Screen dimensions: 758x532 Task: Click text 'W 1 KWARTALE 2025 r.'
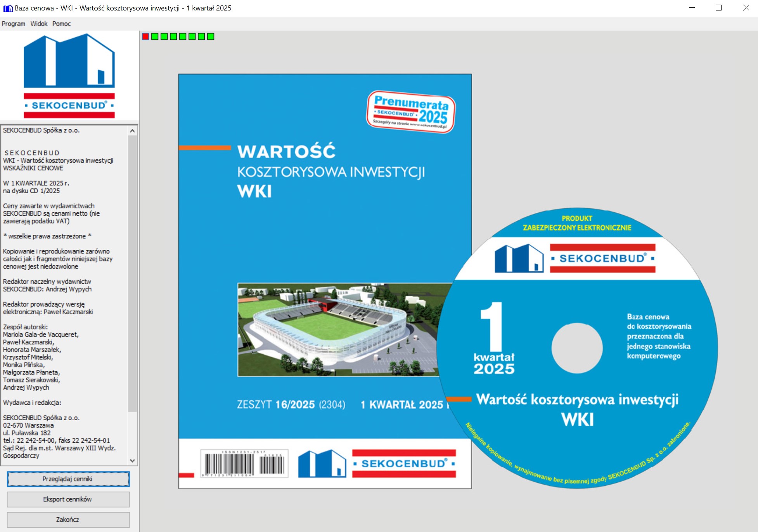click(x=36, y=183)
